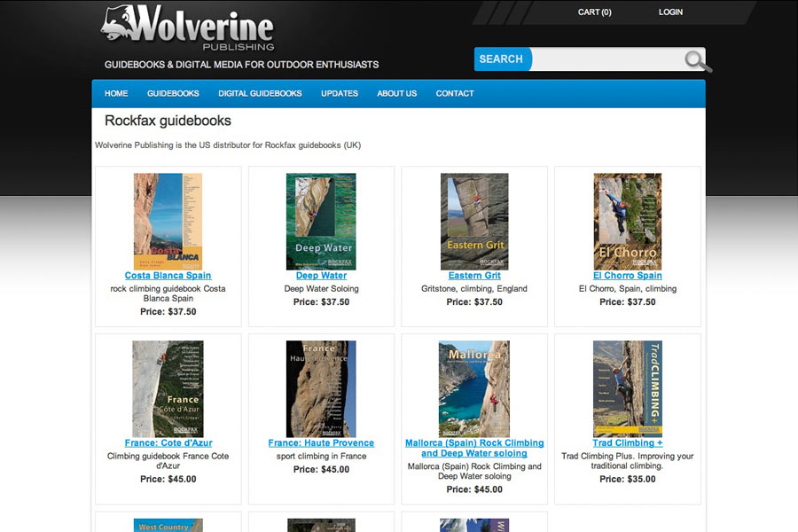Open the Updates menu item
This screenshot has width=798, height=532.
click(340, 94)
